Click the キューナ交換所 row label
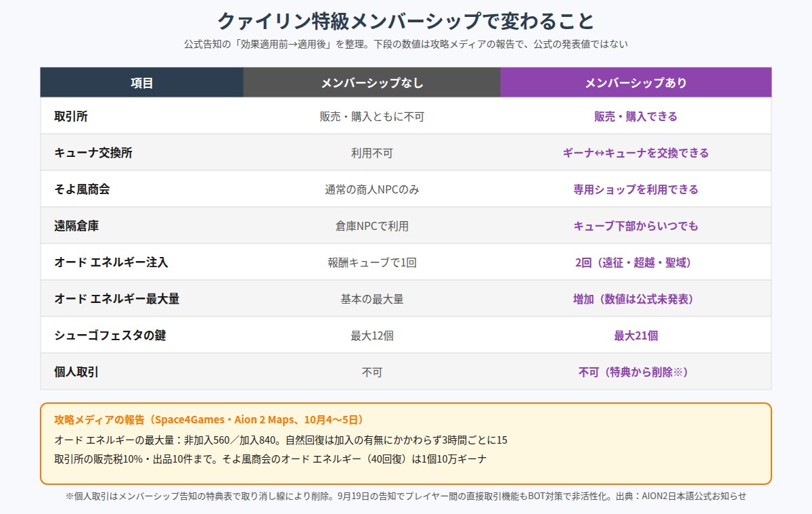This screenshot has height=514, width=812. pos(93,153)
